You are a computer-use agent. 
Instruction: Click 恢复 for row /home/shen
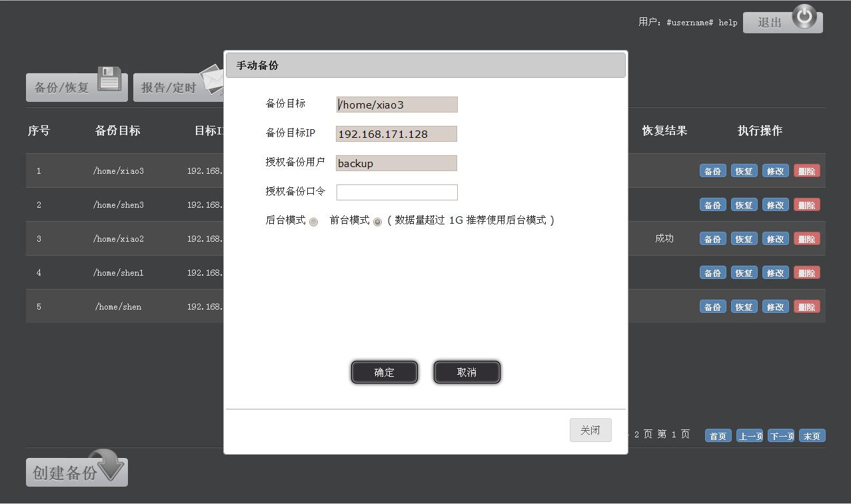point(744,307)
